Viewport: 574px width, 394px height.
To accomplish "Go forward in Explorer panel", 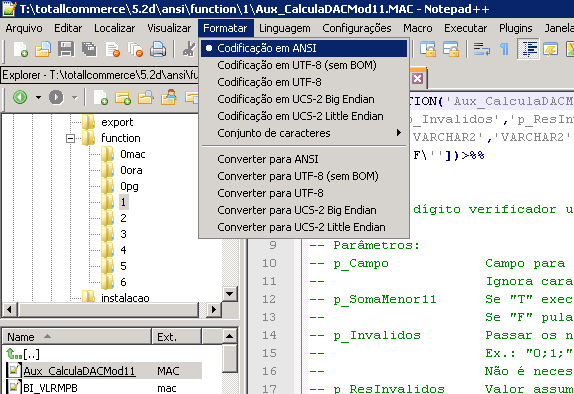I will tap(56, 97).
